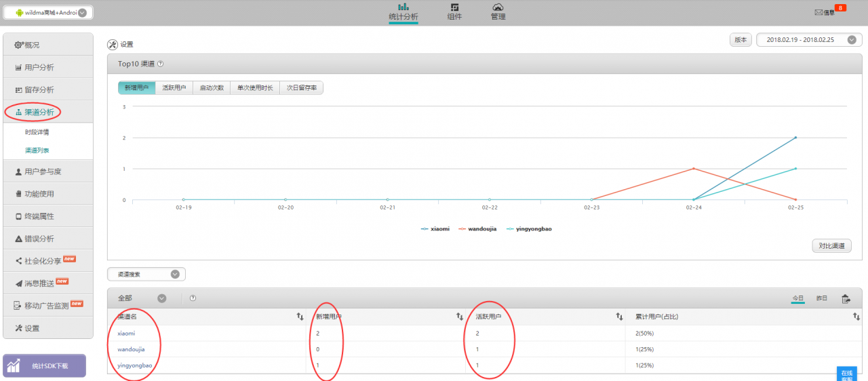This screenshot has width=868, height=381.
Task: Click the 统计SDK下载 button
Action: click(45, 366)
